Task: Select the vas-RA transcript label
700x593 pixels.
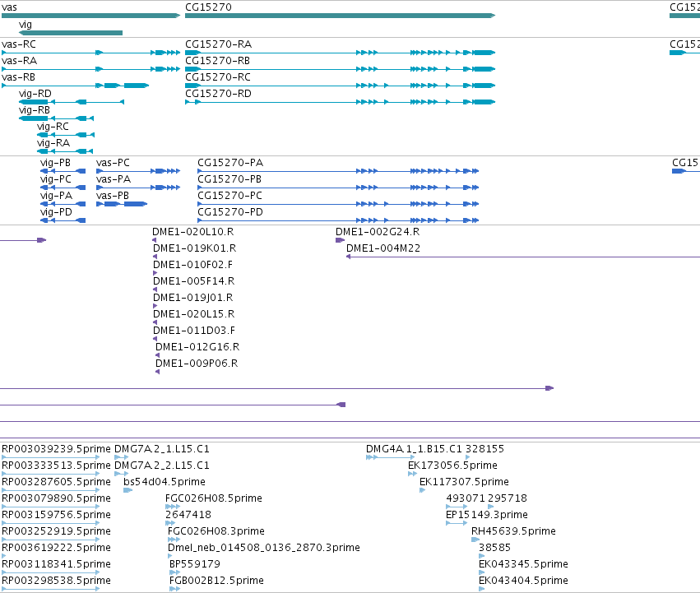Action: tap(19, 61)
